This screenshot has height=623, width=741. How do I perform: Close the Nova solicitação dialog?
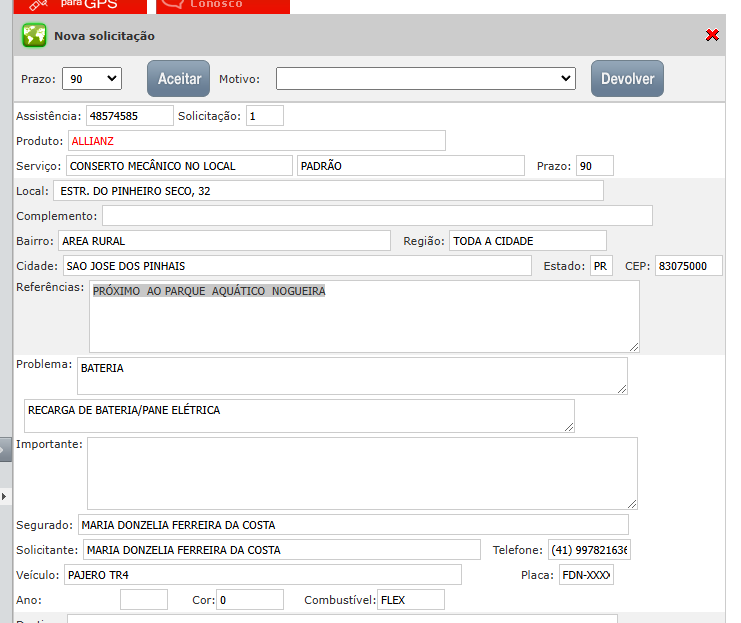(x=712, y=35)
